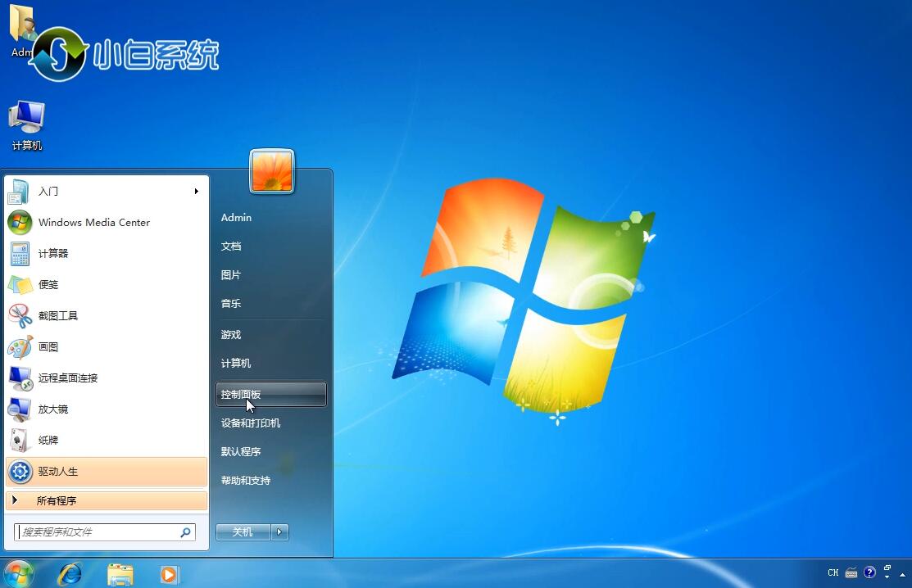Open shutdown options arrow beside 关机
Viewport: 912px width, 588px height.
(x=280, y=532)
